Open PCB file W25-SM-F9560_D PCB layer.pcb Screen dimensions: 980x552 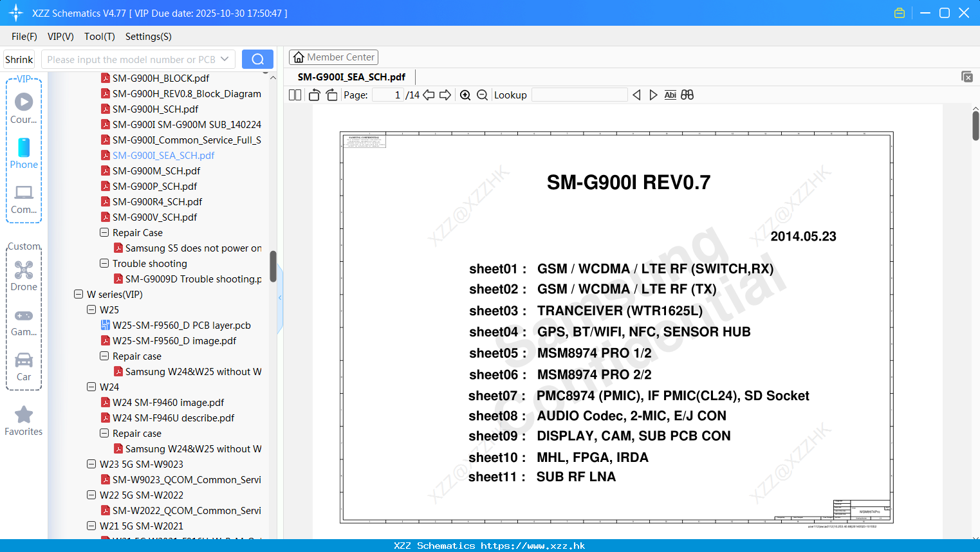tap(181, 326)
